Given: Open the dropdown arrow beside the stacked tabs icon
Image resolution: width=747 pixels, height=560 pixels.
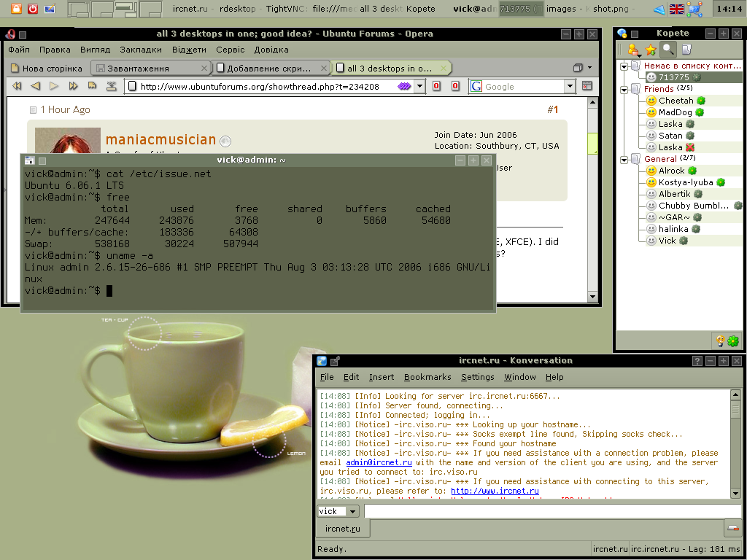Looking at the screenshot, I should (x=589, y=68).
